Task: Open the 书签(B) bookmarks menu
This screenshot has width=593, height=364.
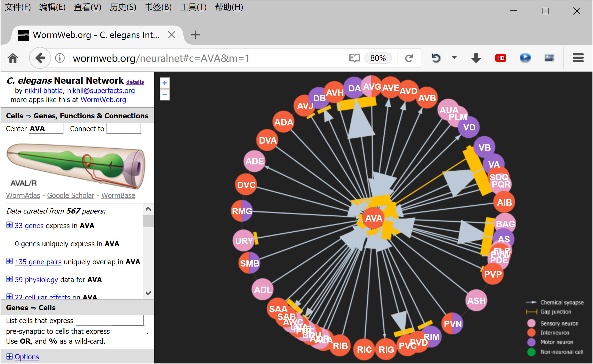Action: pyautogui.click(x=158, y=7)
